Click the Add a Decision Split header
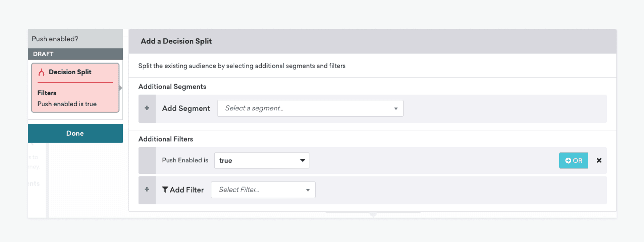644x242 pixels. [176, 41]
